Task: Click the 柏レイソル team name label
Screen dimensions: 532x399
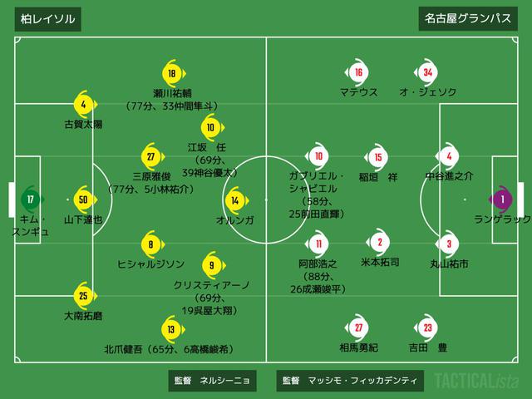Action: click(x=48, y=19)
